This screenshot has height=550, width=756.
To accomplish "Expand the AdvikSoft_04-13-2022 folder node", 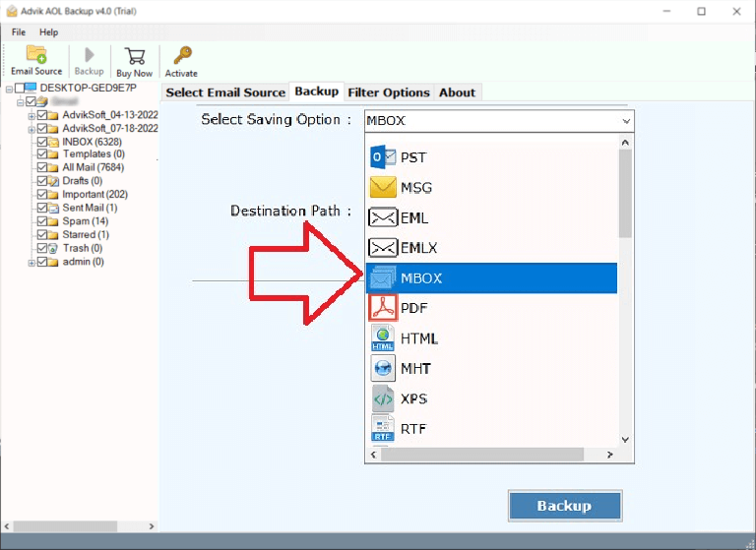I will [31, 116].
